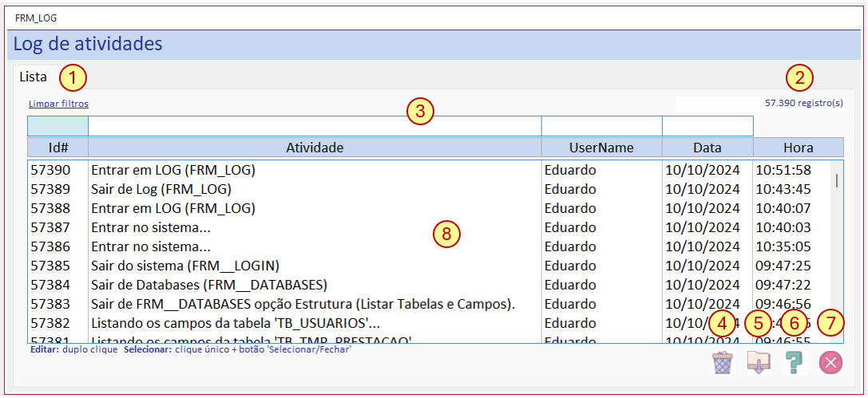
Task: Click time value 10:40:03
Action: pyautogui.click(x=783, y=227)
